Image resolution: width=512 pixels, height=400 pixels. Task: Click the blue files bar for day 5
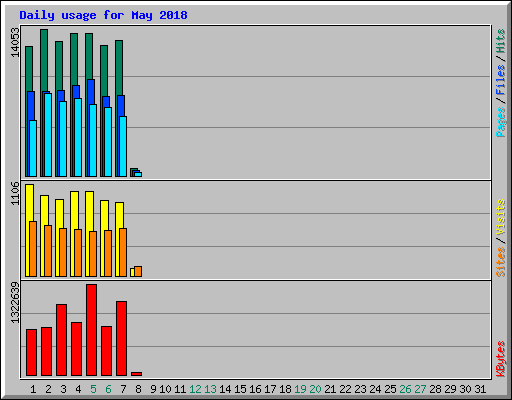click(91, 92)
